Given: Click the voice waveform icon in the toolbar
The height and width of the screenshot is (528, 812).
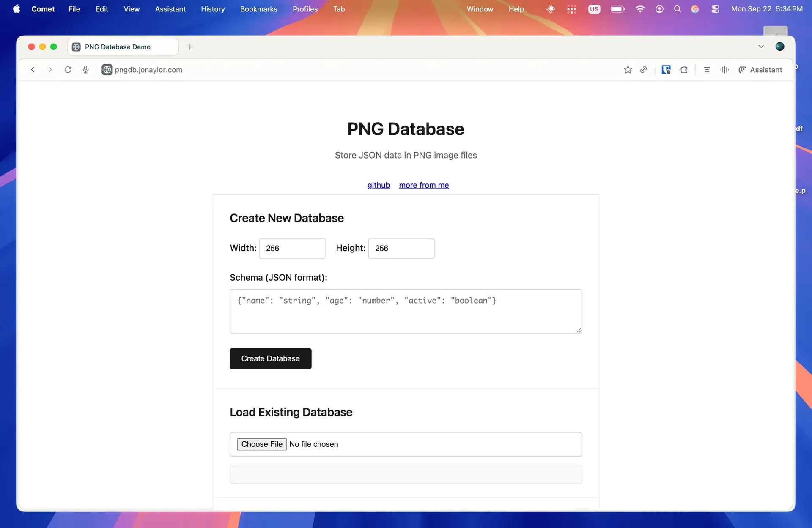Looking at the screenshot, I should (x=724, y=69).
